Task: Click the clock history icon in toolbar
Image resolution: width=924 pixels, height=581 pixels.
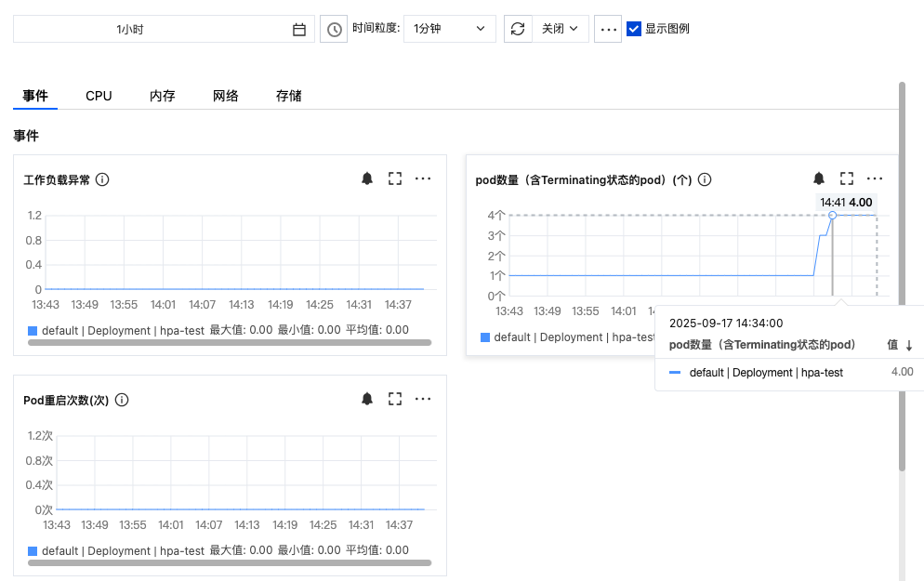Action: click(334, 29)
